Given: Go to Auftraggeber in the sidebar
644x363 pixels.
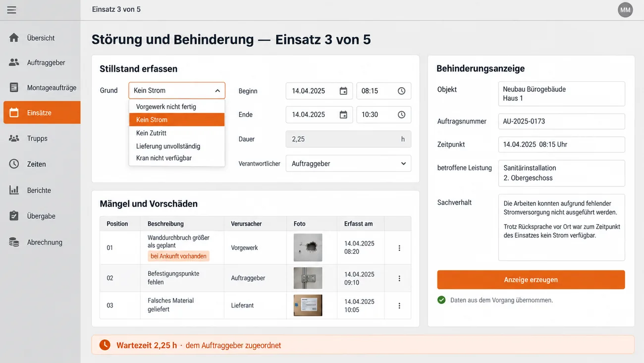Looking at the screenshot, I should [42, 62].
